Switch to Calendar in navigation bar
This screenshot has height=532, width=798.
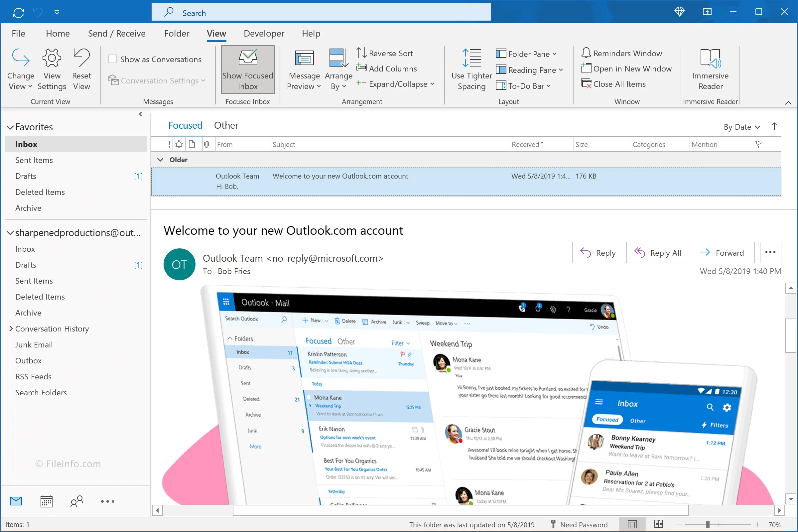coord(46,501)
